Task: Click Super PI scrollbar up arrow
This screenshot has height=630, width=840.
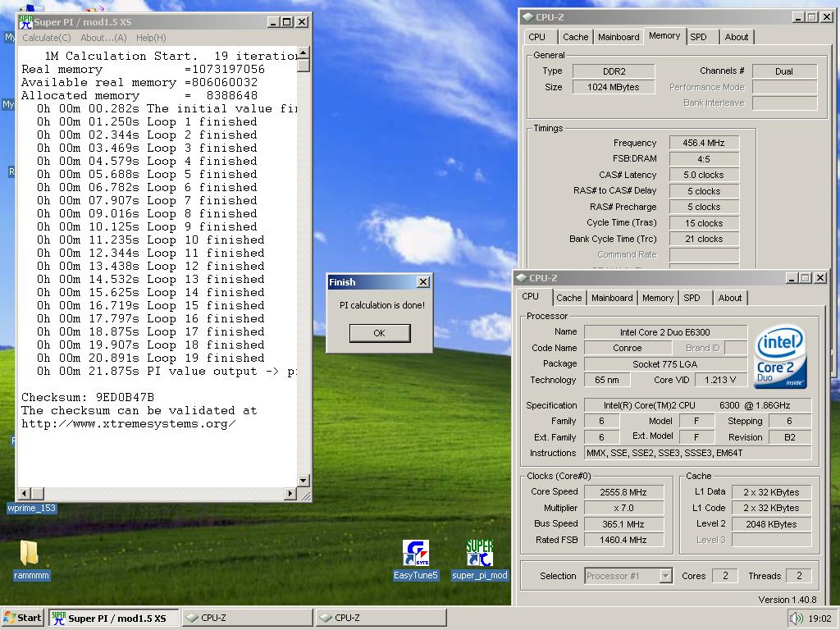Action: pyautogui.click(x=304, y=53)
